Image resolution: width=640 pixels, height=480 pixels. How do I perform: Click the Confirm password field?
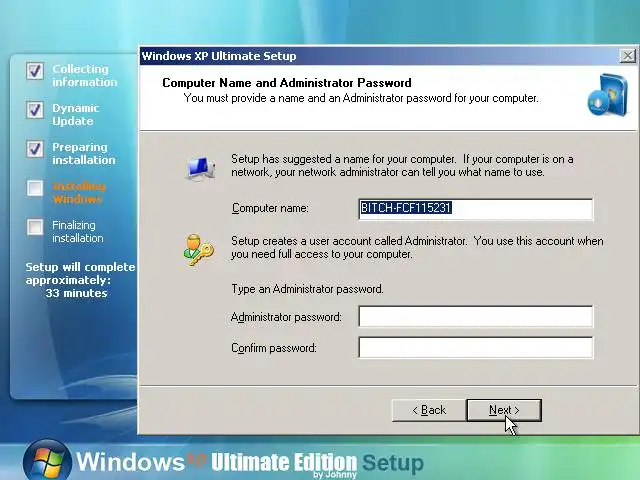(476, 347)
